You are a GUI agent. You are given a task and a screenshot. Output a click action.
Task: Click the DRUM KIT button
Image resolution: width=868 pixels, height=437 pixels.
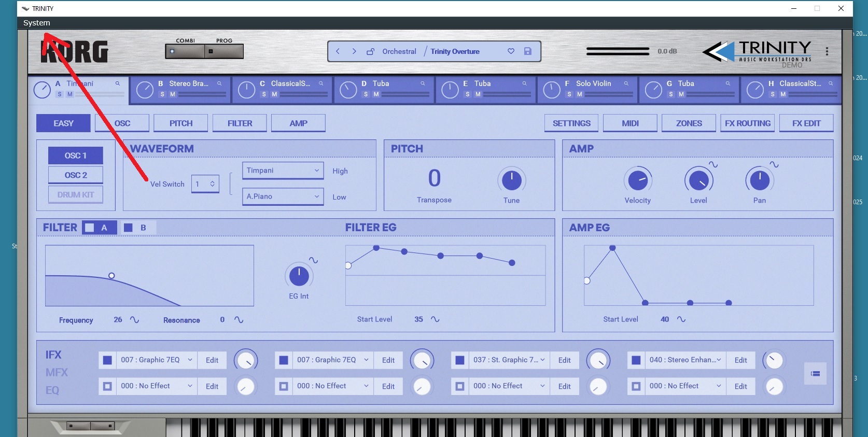click(x=76, y=195)
